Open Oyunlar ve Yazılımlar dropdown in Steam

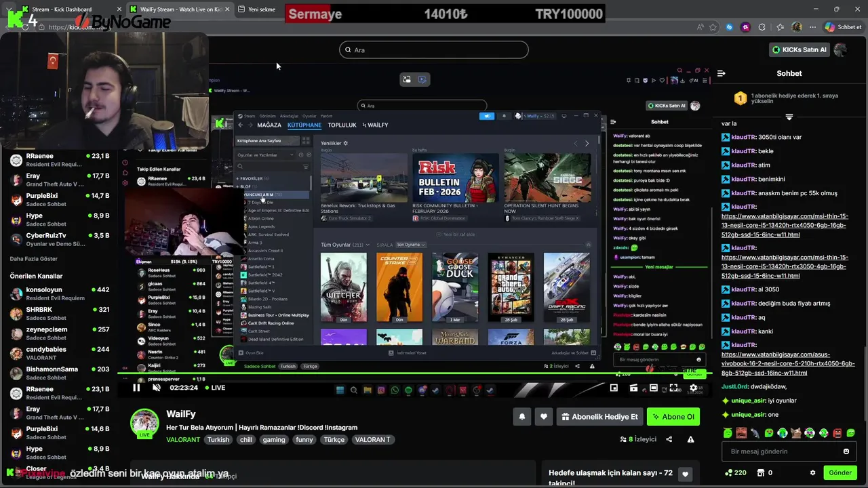point(265,155)
